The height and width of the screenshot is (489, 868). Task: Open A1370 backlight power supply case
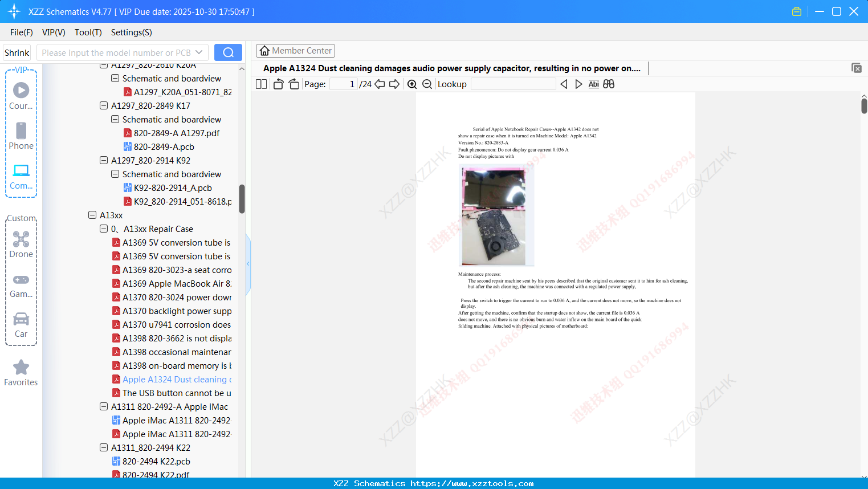(x=172, y=311)
